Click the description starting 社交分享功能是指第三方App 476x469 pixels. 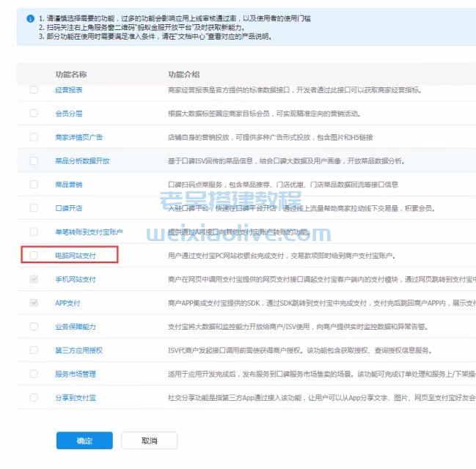[322, 398]
